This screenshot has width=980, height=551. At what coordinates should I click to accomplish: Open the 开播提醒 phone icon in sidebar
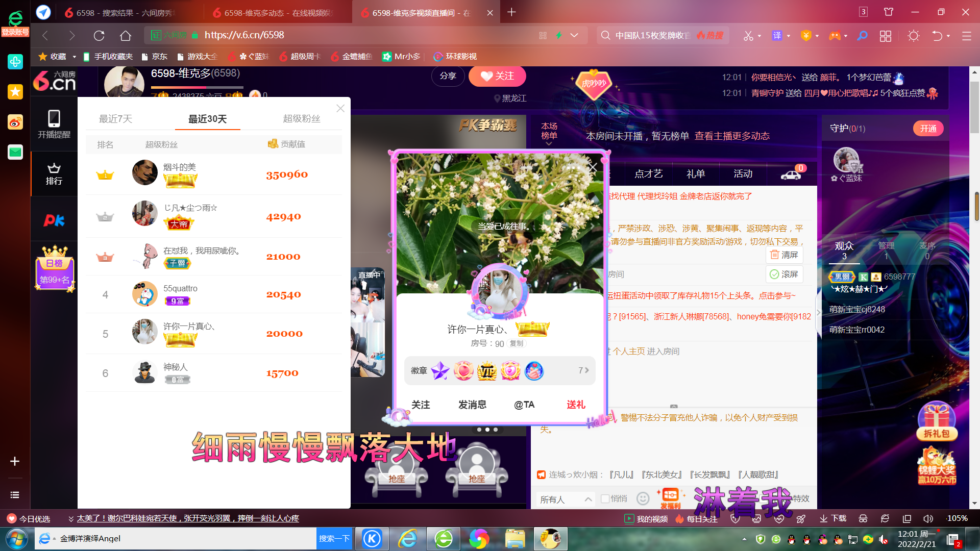54,124
